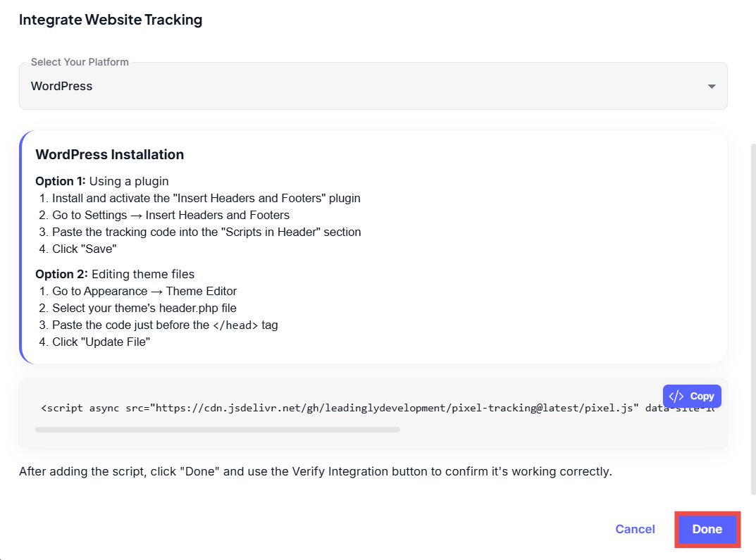Click the dialog's vertical scrollbar on the right

click(x=753, y=317)
